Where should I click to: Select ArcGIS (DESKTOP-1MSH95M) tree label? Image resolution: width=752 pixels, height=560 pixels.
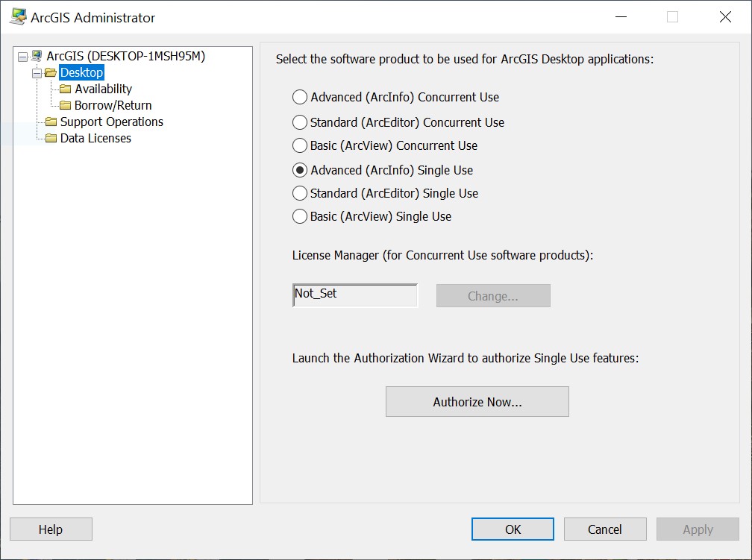coord(125,56)
